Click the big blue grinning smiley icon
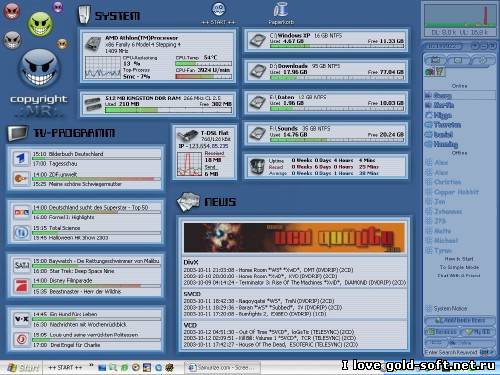The image size is (500, 375). point(39,68)
